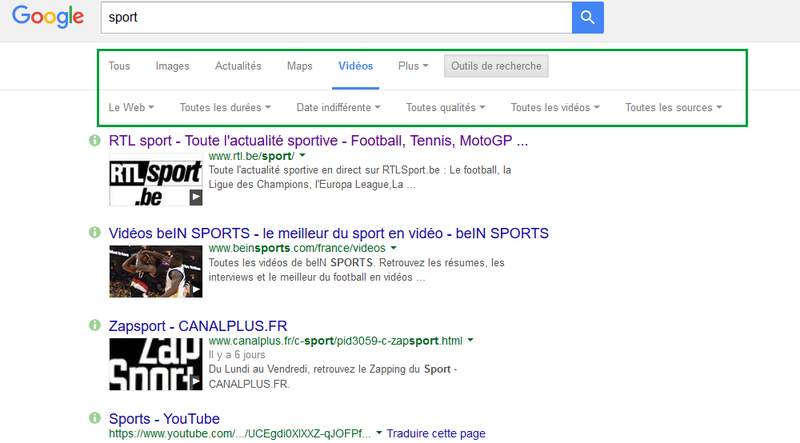
Task: Click the www.beinsports.com/france/videos URL text
Action: pyautogui.click(x=297, y=248)
